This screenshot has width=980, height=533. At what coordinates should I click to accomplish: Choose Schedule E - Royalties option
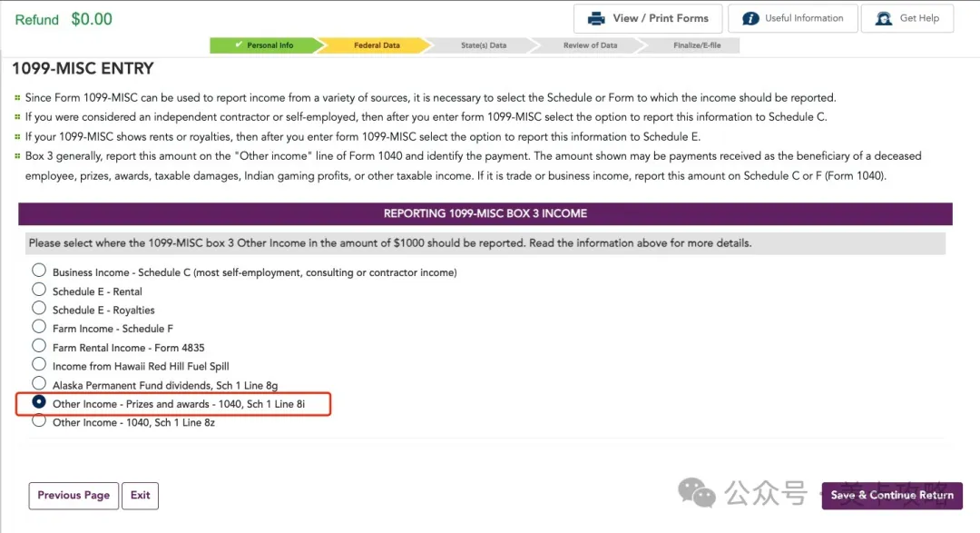[39, 309]
